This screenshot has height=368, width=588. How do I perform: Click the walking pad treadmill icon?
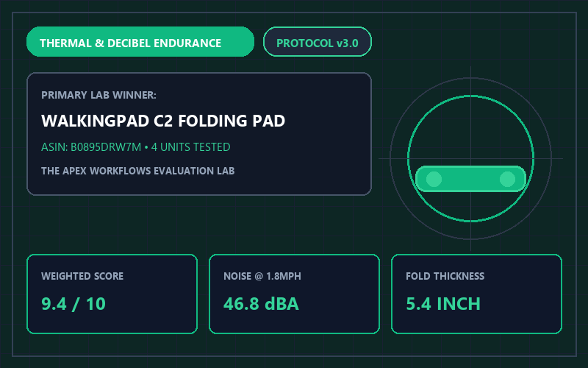click(470, 179)
